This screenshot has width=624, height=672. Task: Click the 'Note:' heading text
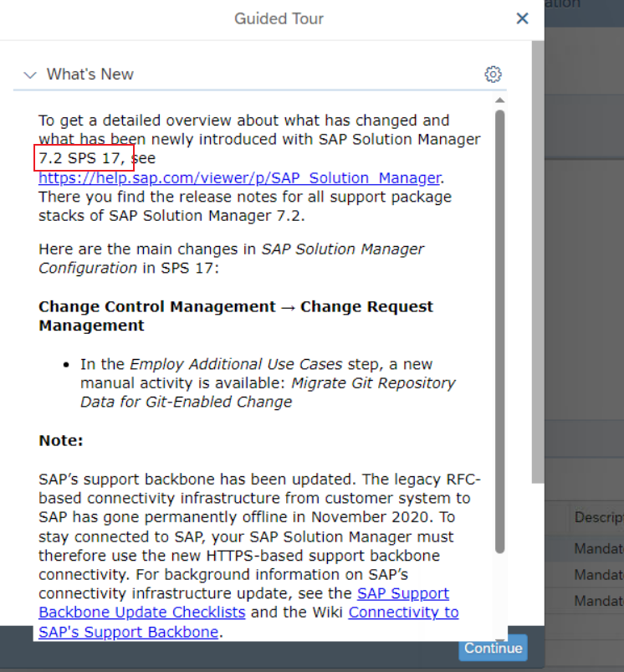[61, 440]
